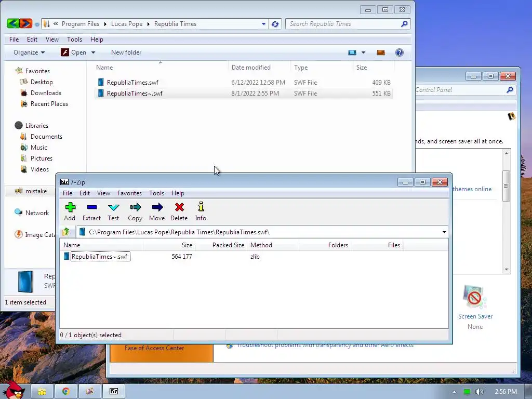Select RepubliaTimes~.swf inside 7-Zip

99,257
